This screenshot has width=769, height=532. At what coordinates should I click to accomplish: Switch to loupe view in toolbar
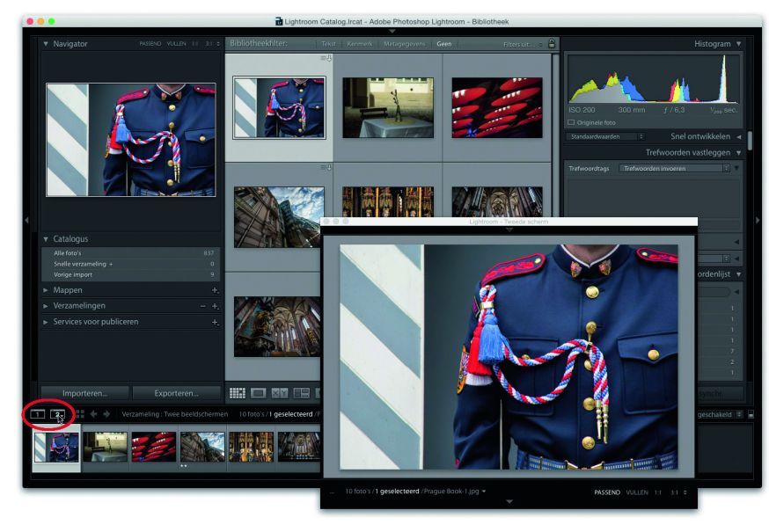click(x=259, y=393)
